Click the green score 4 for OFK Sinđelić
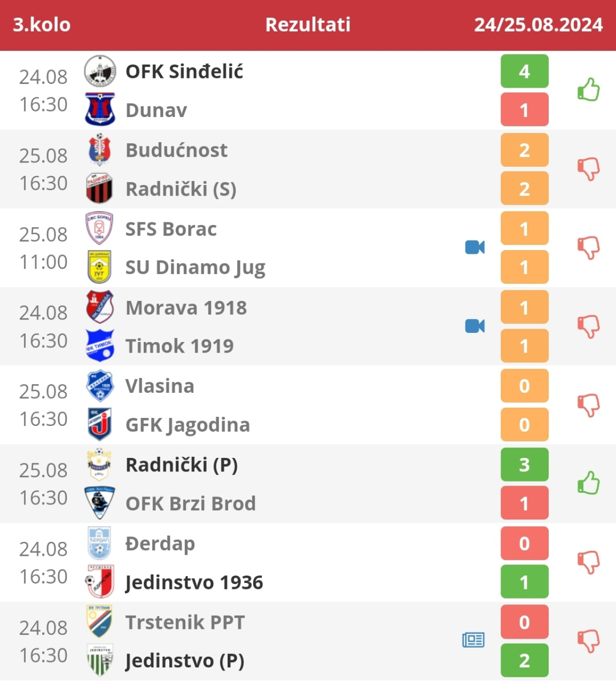616x684 pixels. coord(524,71)
